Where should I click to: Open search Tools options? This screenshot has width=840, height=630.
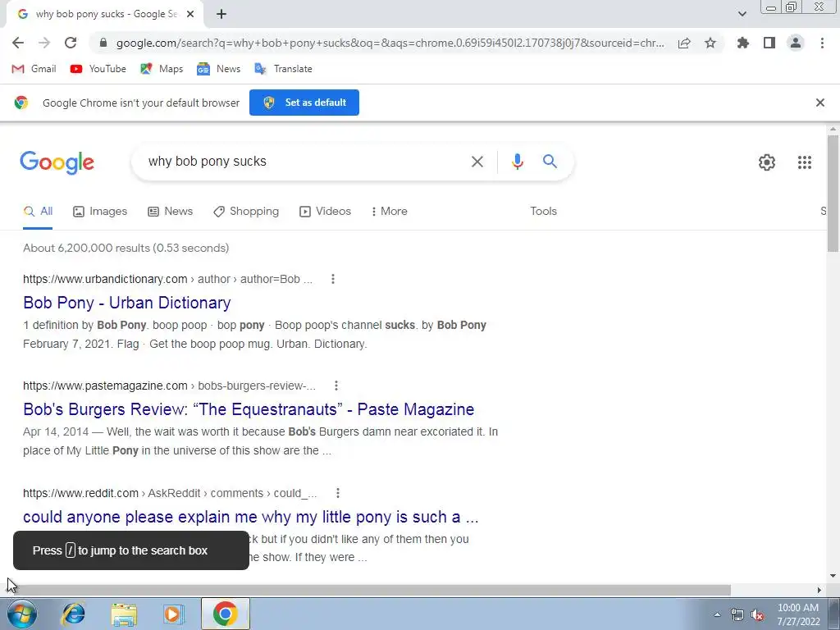click(544, 211)
